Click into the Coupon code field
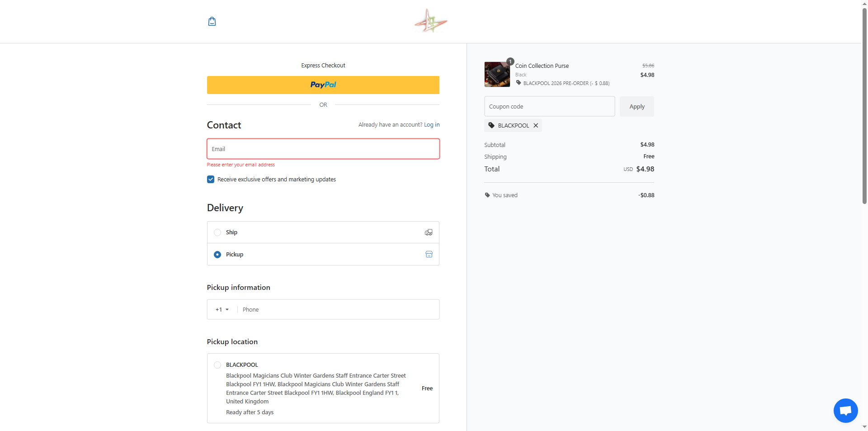This screenshot has height=431, width=868. [549, 107]
